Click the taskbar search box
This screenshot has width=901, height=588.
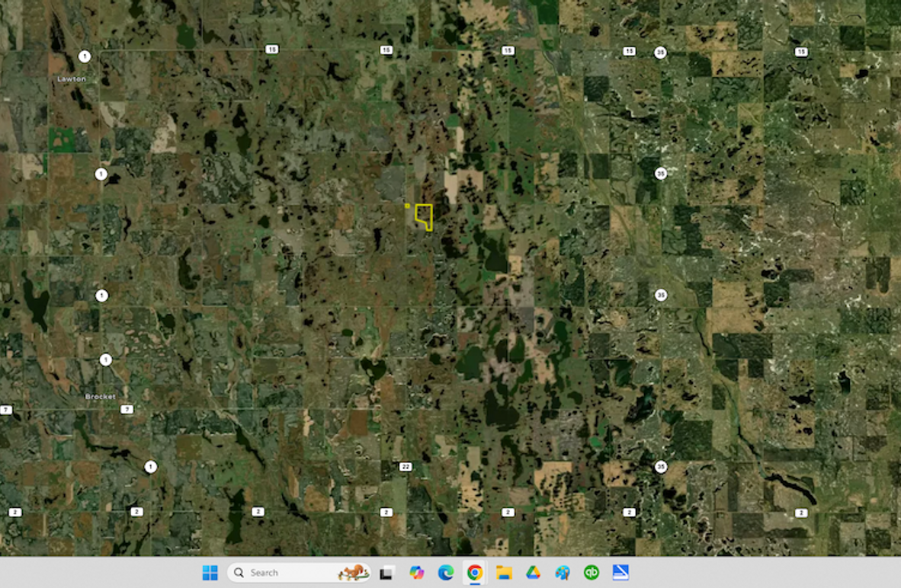[297, 572]
